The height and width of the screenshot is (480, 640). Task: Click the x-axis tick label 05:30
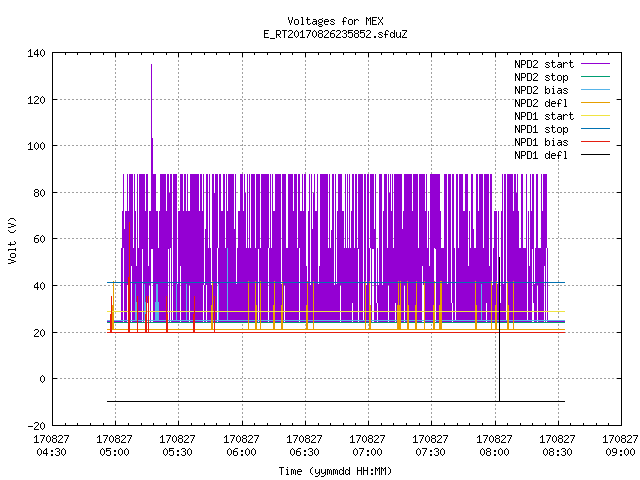pos(178,452)
